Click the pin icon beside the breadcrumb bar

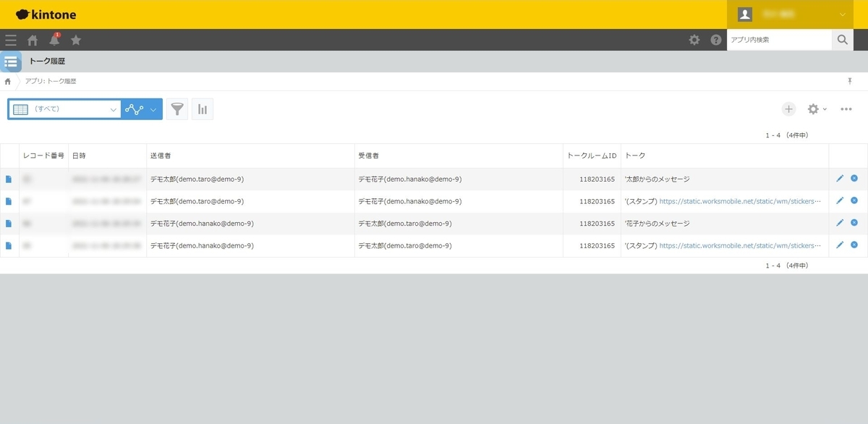pyautogui.click(x=850, y=81)
